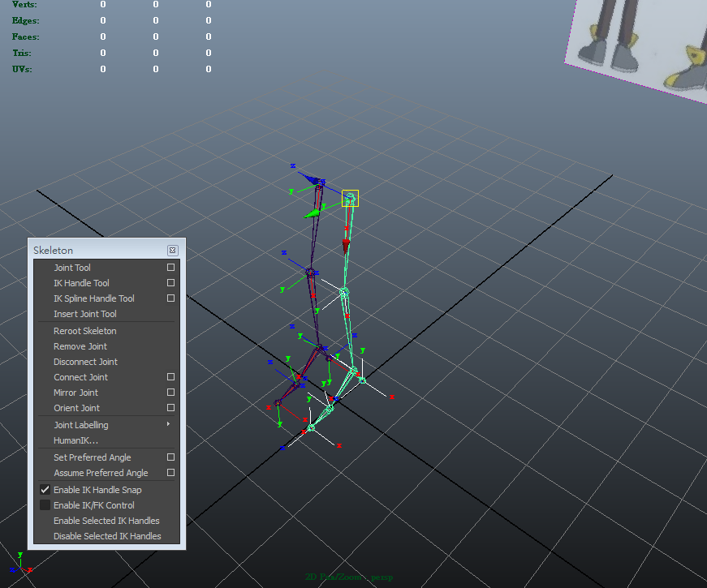Click Enable Selected IK Handles
The height and width of the screenshot is (588, 707).
pyautogui.click(x=106, y=521)
